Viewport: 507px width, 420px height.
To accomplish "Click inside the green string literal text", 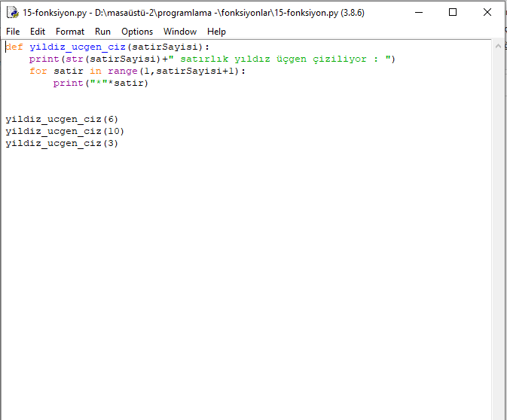I will click(286, 59).
